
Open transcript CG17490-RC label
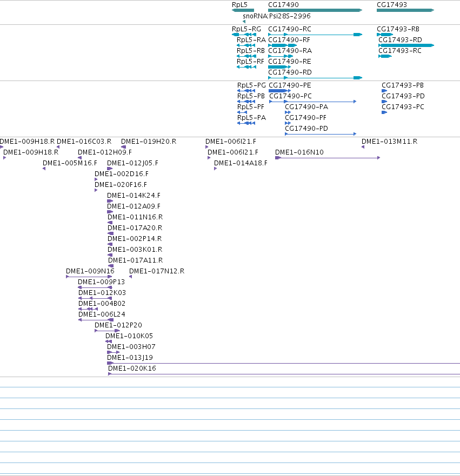(290, 29)
